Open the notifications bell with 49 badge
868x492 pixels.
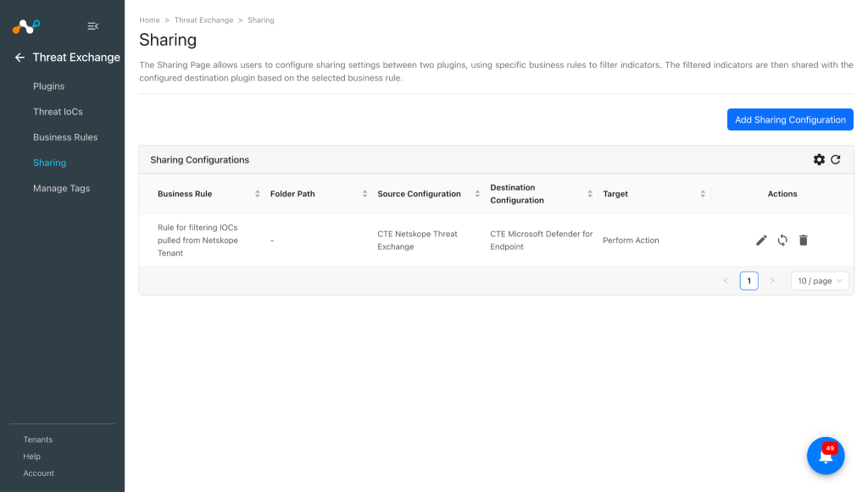[x=826, y=456]
